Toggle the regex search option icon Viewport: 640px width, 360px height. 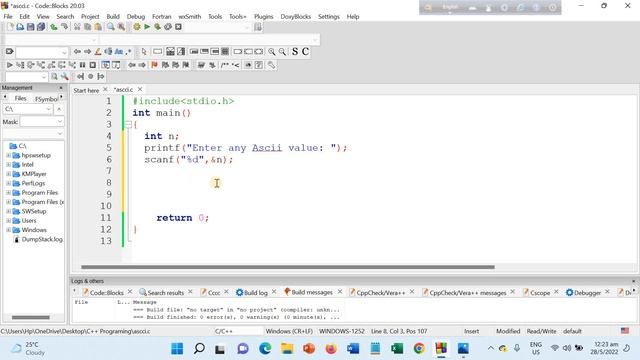(129, 52)
